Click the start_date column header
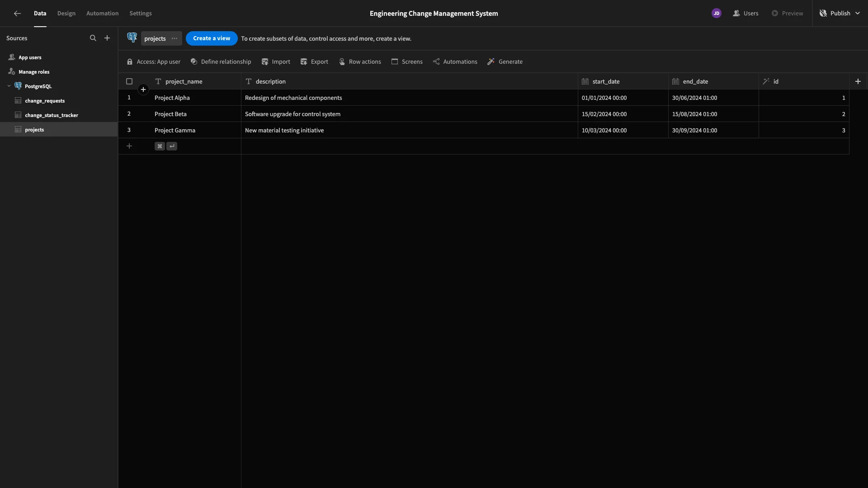The image size is (868, 488). coord(623,81)
